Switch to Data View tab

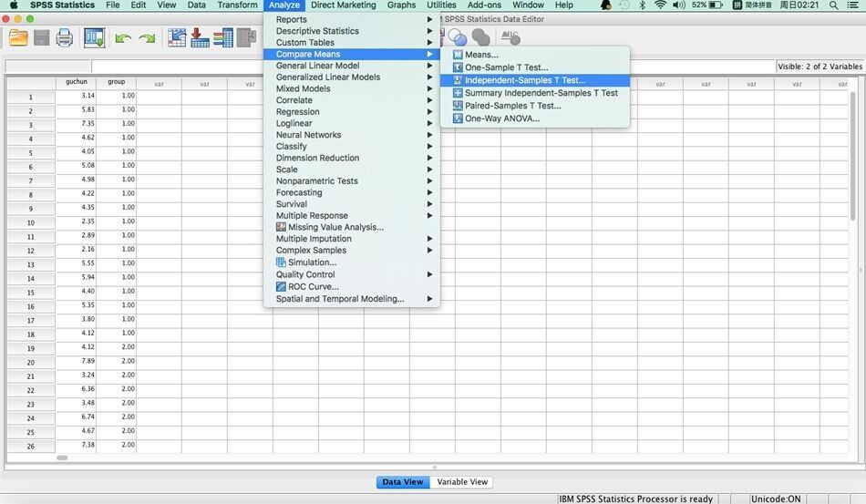pyautogui.click(x=403, y=482)
